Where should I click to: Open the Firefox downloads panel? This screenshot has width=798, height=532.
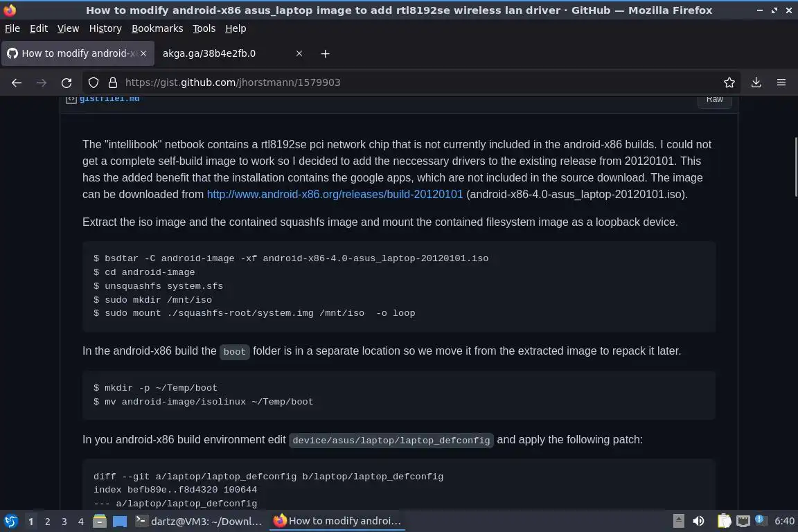point(756,82)
